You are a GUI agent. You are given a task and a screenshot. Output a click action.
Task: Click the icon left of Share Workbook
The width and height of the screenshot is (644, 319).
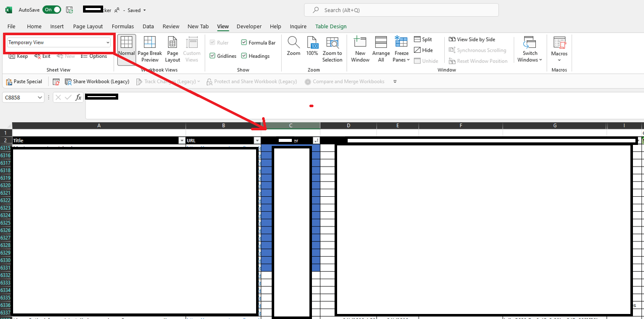tap(56, 82)
